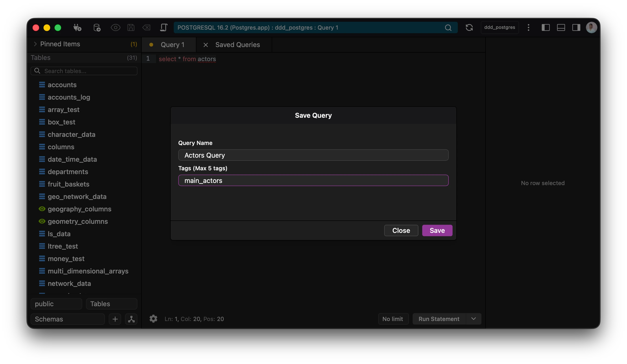Expand the Pinned Items section
The image size is (627, 364).
35,44
